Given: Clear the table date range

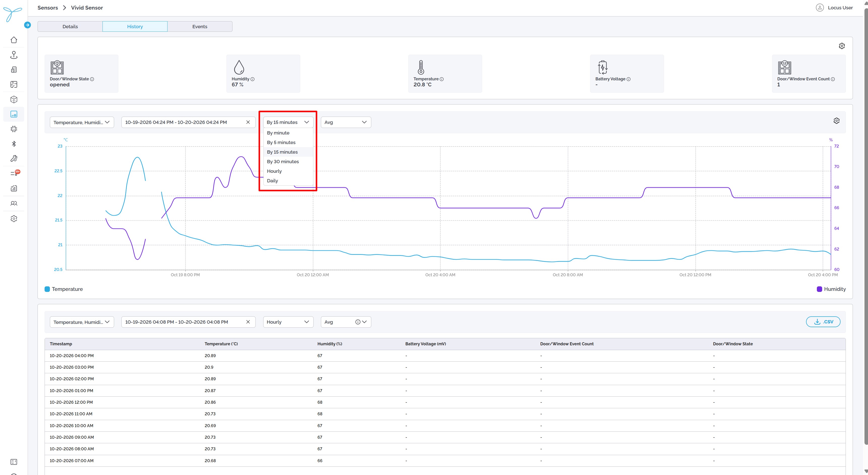Looking at the screenshot, I should tap(248, 322).
